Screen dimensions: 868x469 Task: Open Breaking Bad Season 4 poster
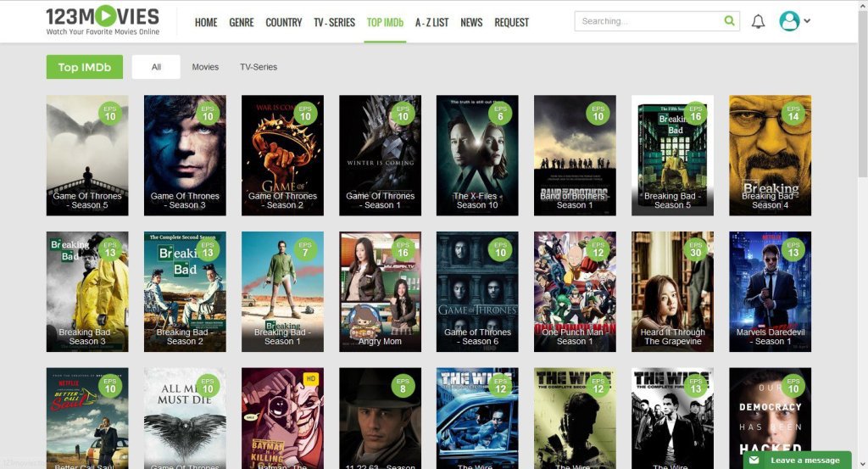point(770,155)
